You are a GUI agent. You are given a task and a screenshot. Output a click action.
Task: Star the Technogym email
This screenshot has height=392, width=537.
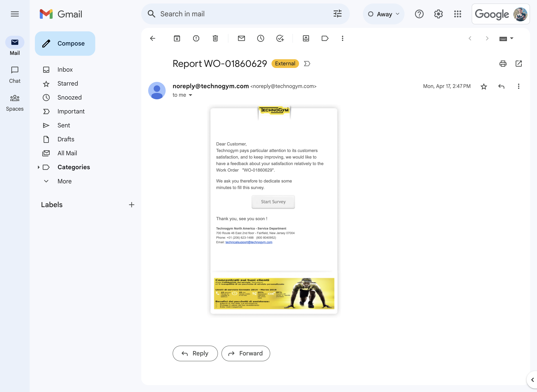(484, 86)
